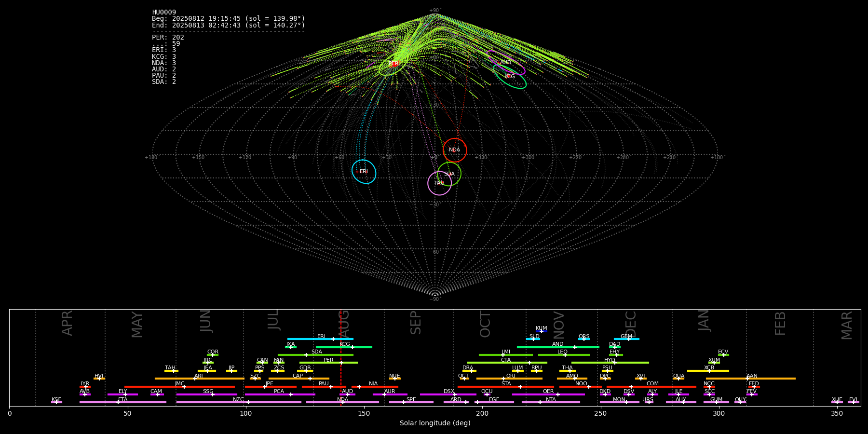
Task: Click the JMC shower bar in timeline
Action: tap(179, 387)
